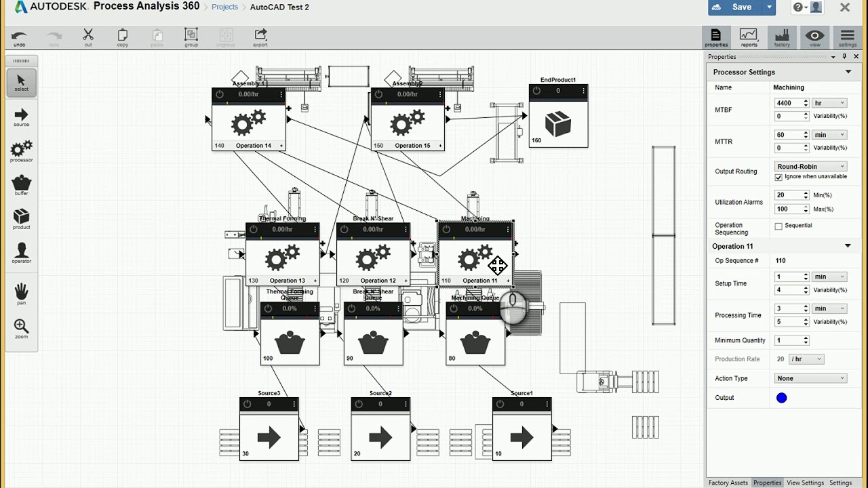Open the Setup Time unit dropdown
Viewport: 868px width, 488px height.
[x=829, y=277]
